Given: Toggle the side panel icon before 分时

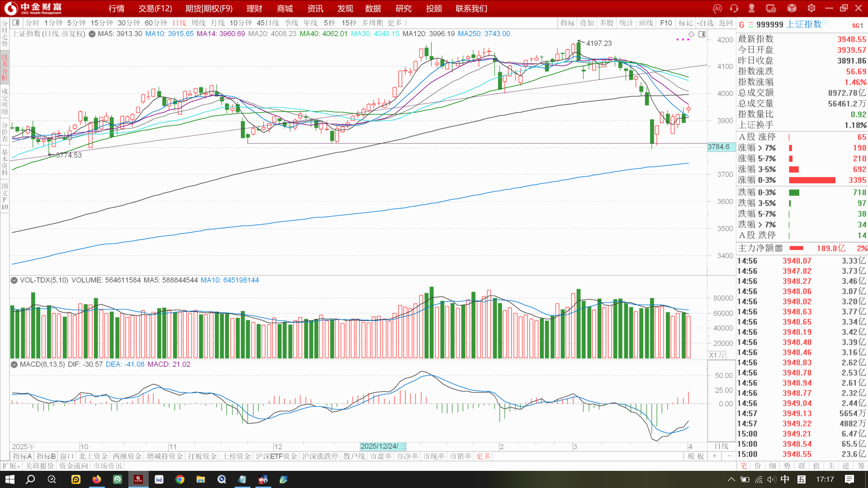Looking at the screenshot, I should (x=16, y=23).
